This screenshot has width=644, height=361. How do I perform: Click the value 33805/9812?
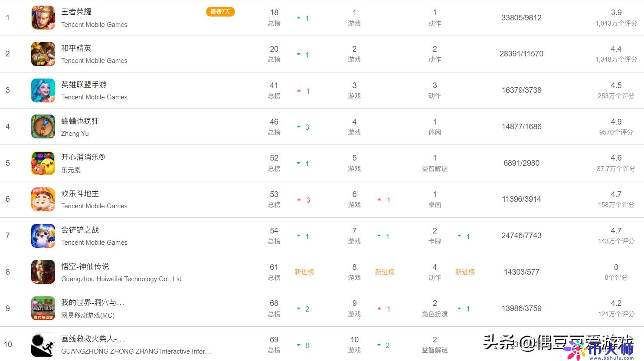click(521, 18)
